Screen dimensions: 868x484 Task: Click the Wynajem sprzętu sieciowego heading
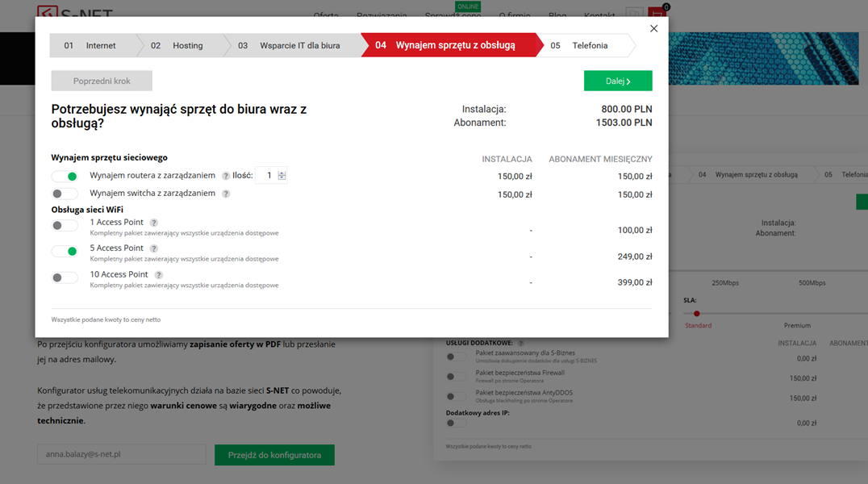click(109, 158)
